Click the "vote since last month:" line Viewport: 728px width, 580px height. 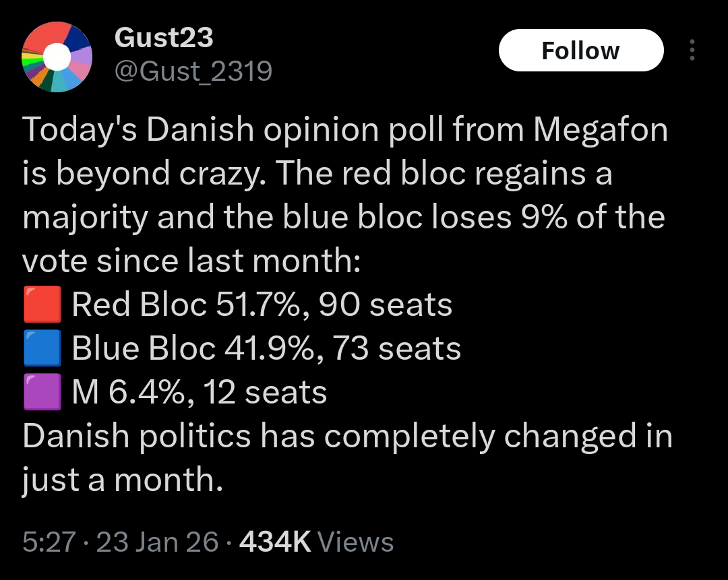[191, 261]
